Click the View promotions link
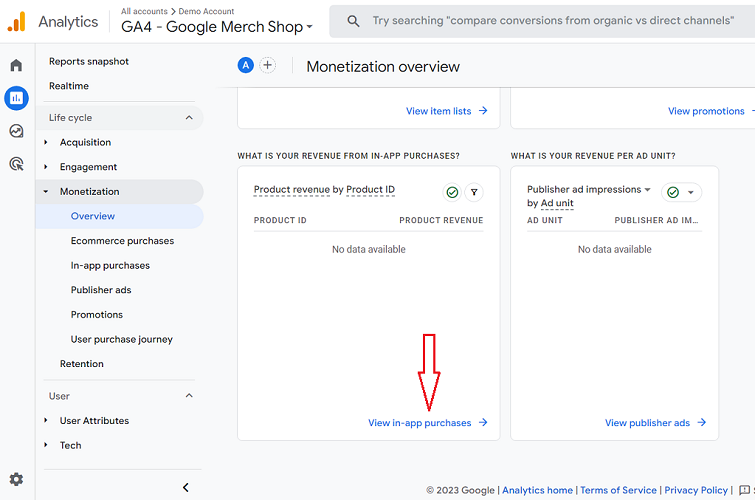The width and height of the screenshot is (755, 500). pyautogui.click(x=706, y=111)
